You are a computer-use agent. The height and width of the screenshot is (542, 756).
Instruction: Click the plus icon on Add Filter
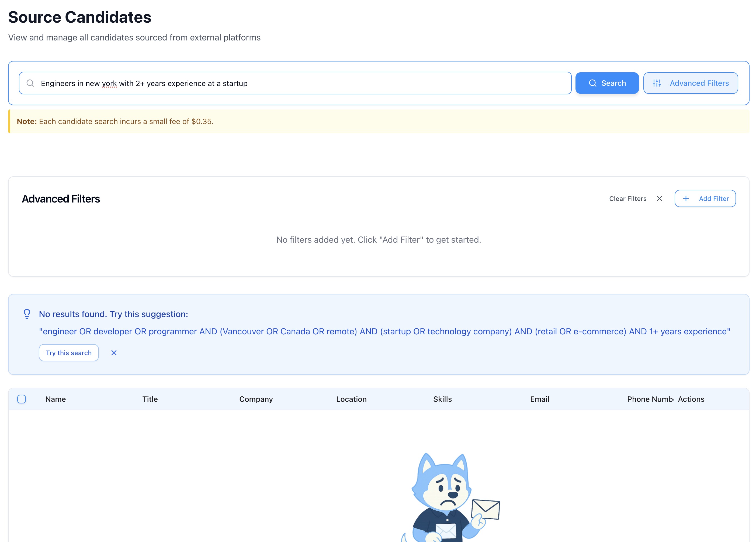(x=686, y=198)
